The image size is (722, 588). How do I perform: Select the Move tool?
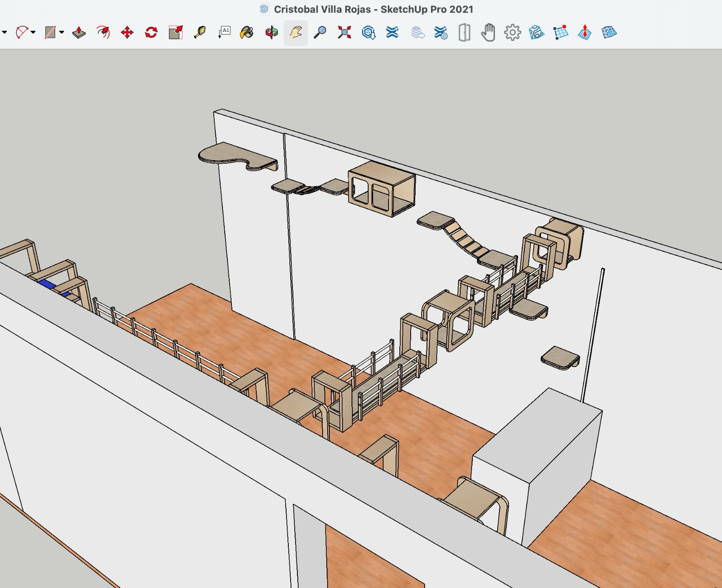(x=127, y=32)
